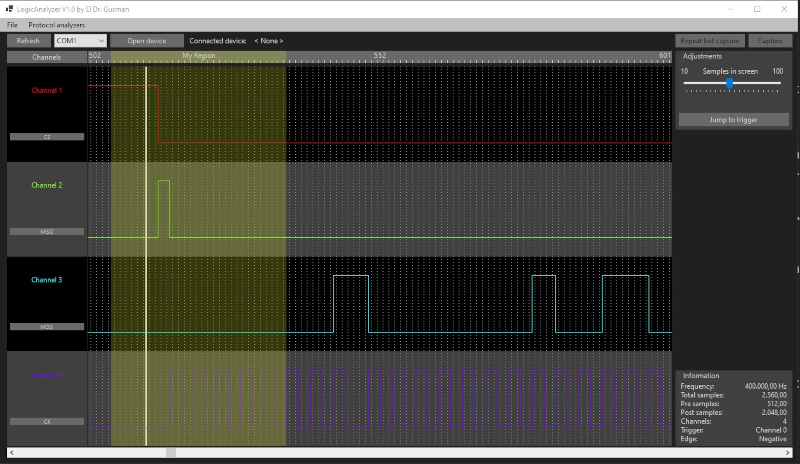Image resolution: width=800 pixels, height=464 pixels.
Task: Click the MISO name field of Channel 2
Action: (x=47, y=231)
